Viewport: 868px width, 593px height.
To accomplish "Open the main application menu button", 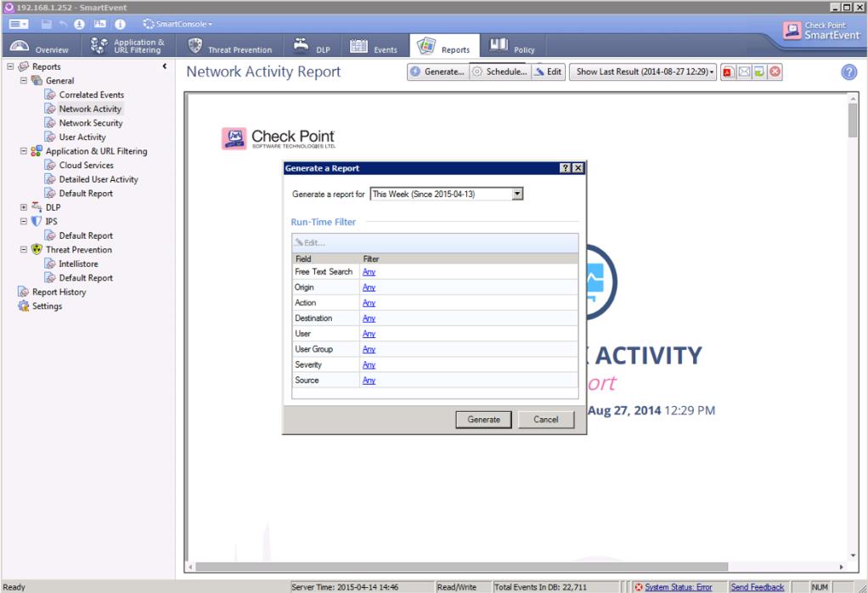I will coord(19,24).
